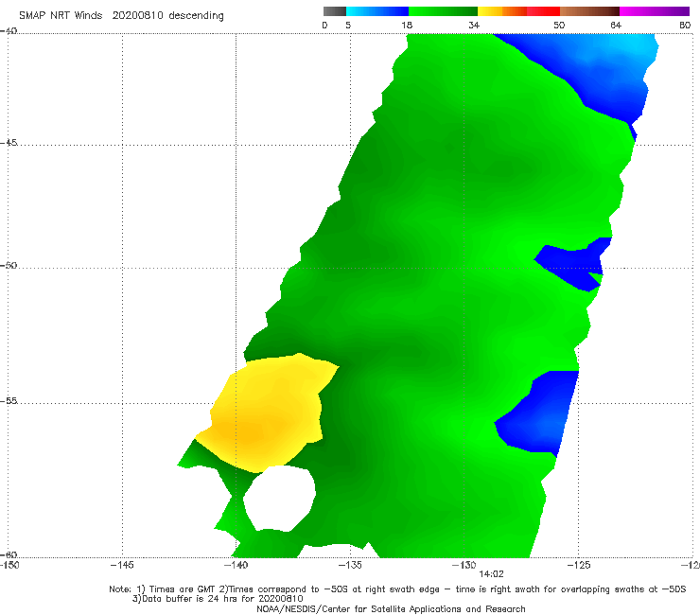Click the longitude label -140
Viewport: 700px width, 615px height.
point(236,566)
